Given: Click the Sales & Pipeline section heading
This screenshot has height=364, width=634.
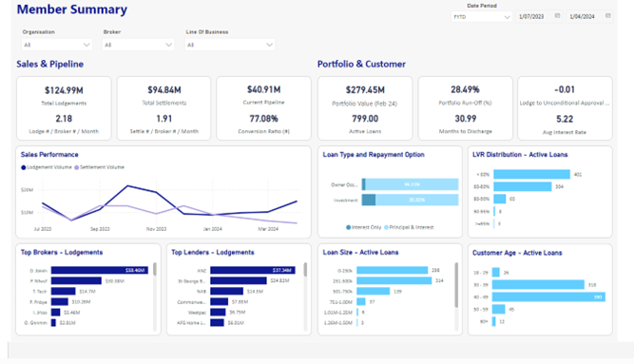Looking at the screenshot, I should pyautogui.click(x=49, y=64).
